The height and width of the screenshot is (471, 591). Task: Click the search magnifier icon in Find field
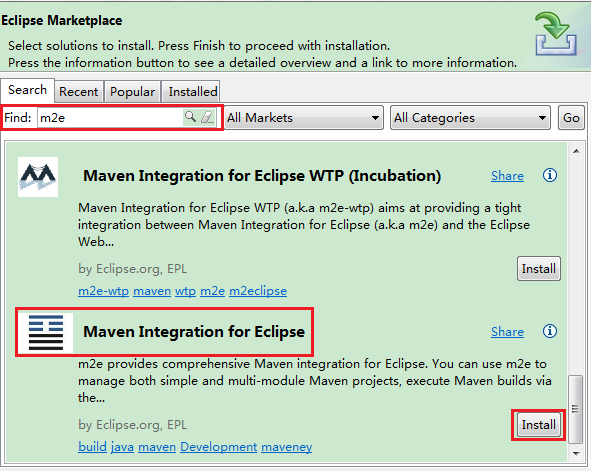point(190,117)
